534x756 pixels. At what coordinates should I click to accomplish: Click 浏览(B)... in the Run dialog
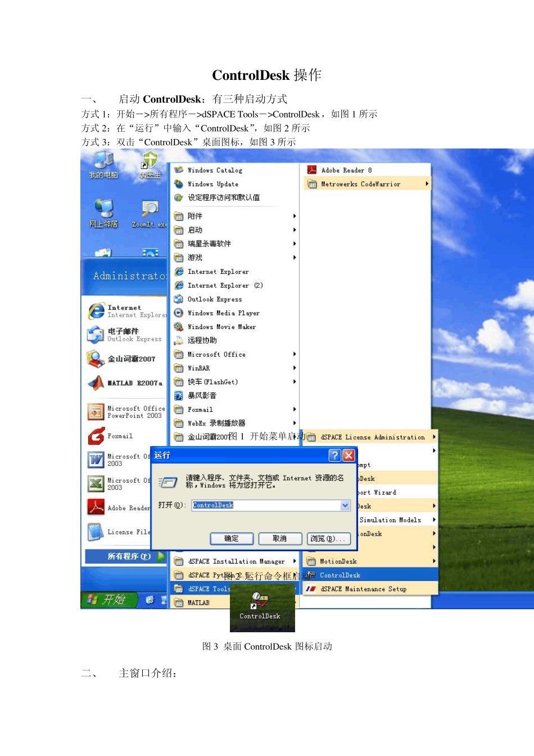click(x=329, y=538)
